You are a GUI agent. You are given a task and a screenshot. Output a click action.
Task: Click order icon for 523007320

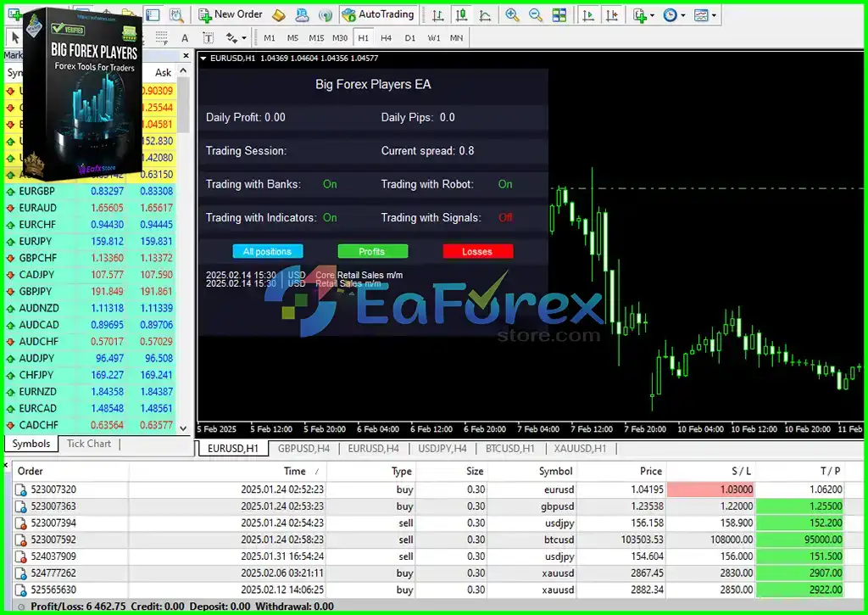(x=21, y=489)
